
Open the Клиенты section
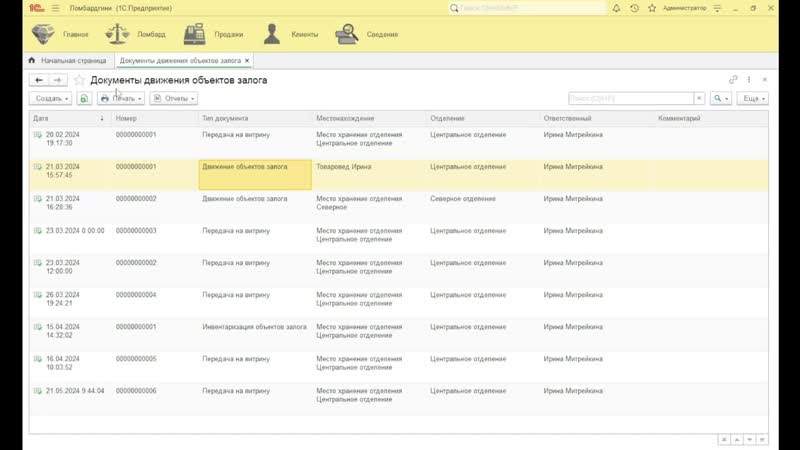click(x=290, y=34)
